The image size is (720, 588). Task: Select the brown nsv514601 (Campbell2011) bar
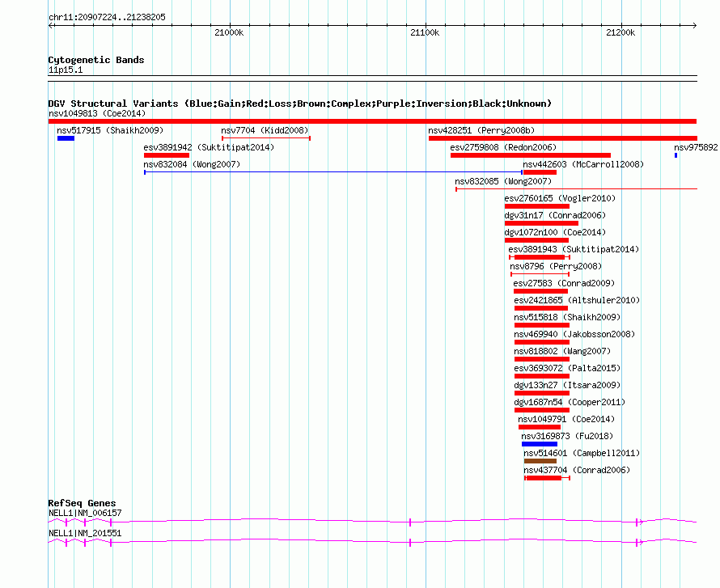tap(540, 461)
